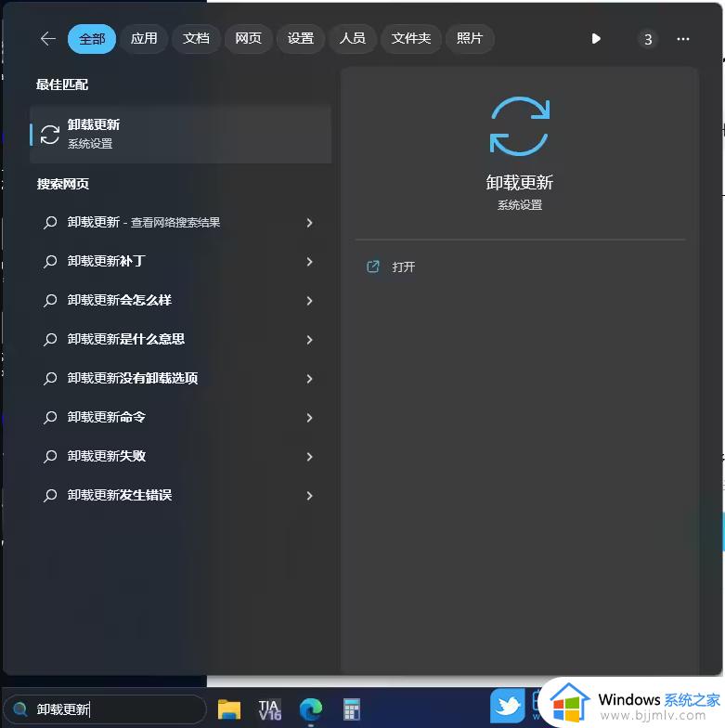Expand arrow for 查看网络搜索结果 suggestion
Image resolution: width=725 pixels, height=728 pixels.
[310, 223]
